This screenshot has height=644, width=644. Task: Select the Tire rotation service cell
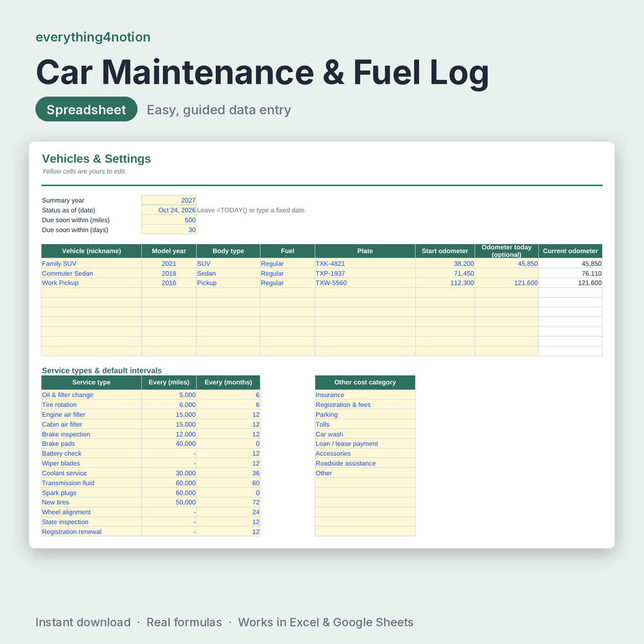[x=91, y=404]
